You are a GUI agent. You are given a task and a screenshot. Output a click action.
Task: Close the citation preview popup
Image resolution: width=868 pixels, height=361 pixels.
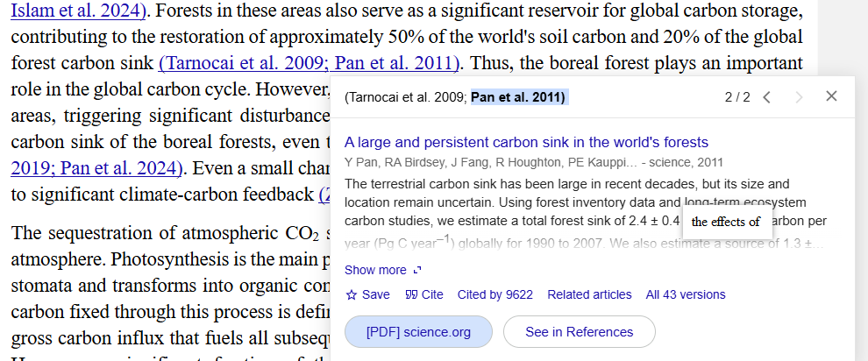tap(831, 96)
